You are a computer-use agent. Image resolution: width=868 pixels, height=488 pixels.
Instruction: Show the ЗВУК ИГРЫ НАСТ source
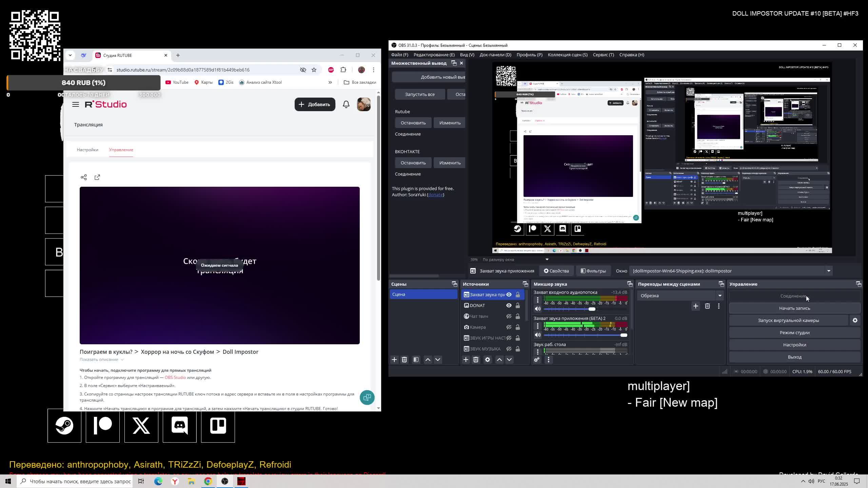(x=509, y=338)
